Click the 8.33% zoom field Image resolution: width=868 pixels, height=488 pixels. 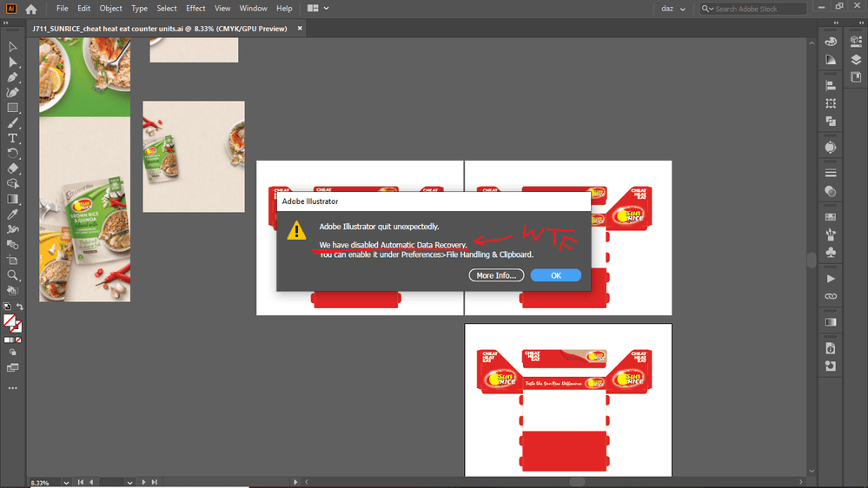pyautogui.click(x=45, y=483)
